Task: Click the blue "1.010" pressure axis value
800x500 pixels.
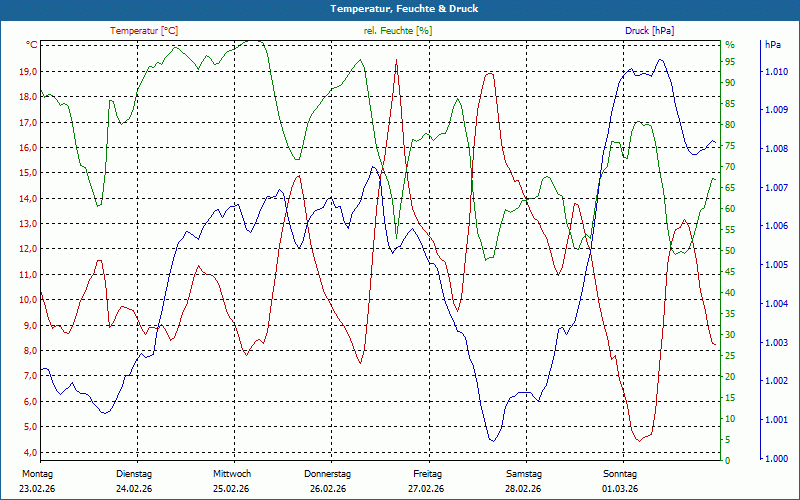Action: coord(776,72)
